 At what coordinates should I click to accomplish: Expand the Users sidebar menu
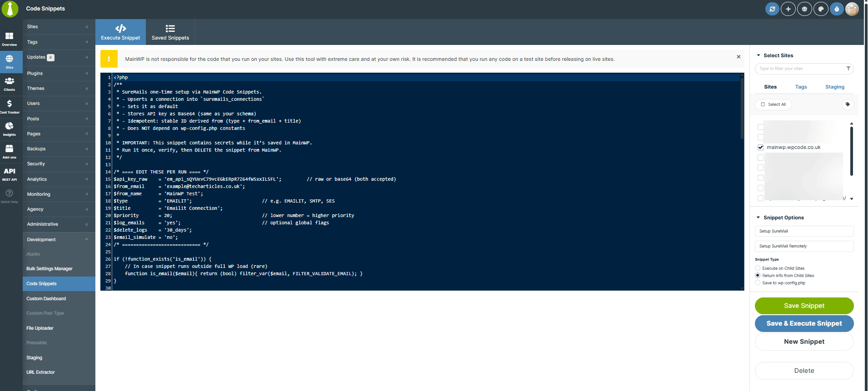[59, 104]
